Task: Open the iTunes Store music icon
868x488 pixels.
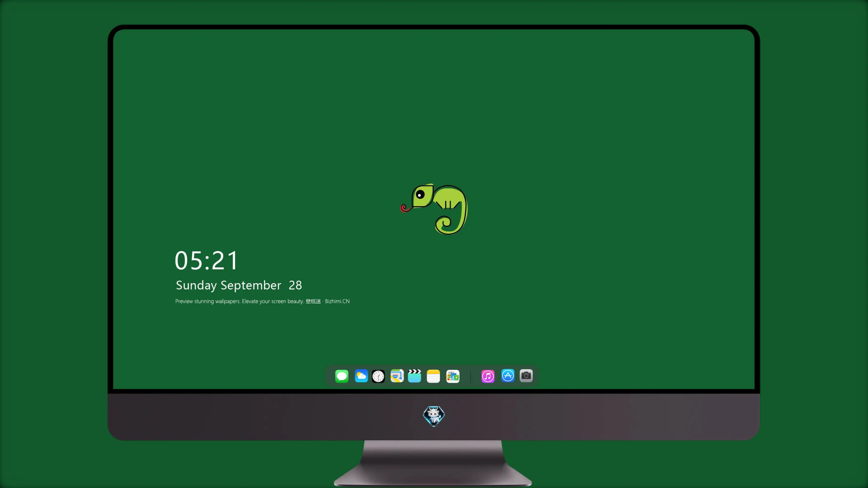Action: 488,376
